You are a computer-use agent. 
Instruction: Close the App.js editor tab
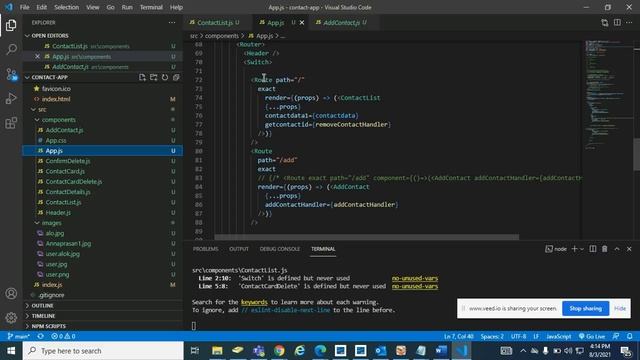[x=302, y=22]
